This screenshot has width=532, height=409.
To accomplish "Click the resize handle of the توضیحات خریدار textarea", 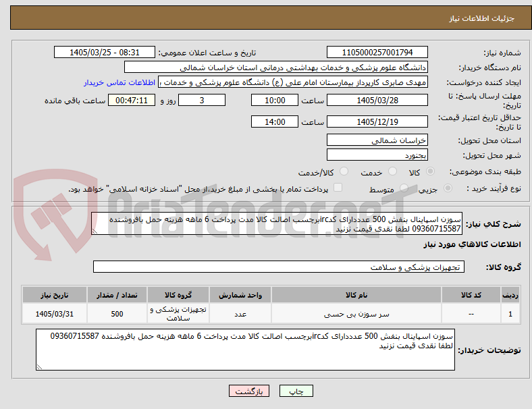I will pos(39,367).
